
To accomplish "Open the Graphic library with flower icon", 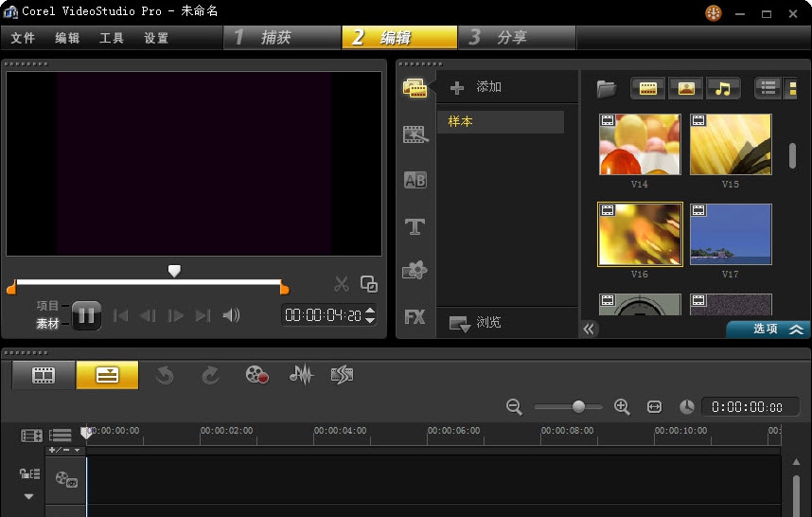I will coord(415,271).
